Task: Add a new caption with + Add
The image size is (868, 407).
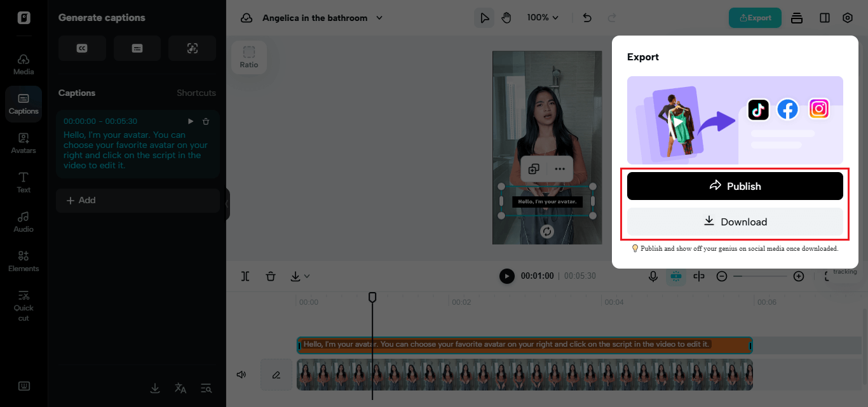Action: (137, 200)
